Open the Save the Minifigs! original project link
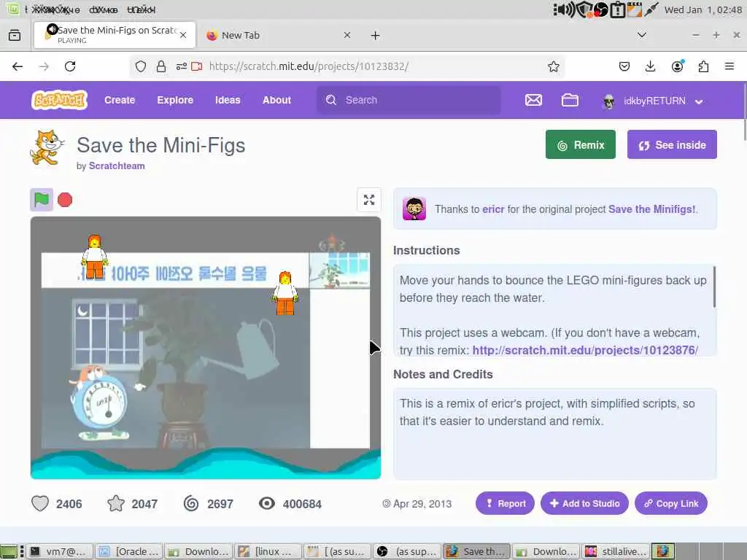The height and width of the screenshot is (560, 747). click(x=651, y=209)
